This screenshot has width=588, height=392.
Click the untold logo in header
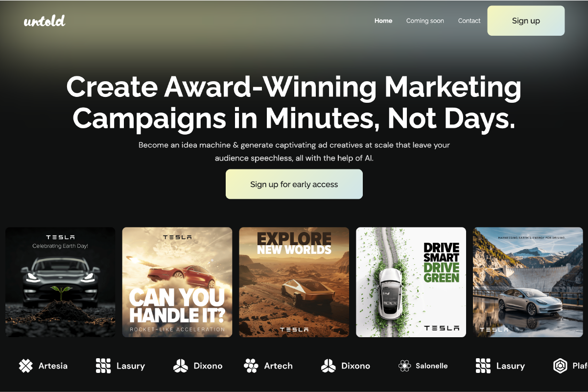45,21
